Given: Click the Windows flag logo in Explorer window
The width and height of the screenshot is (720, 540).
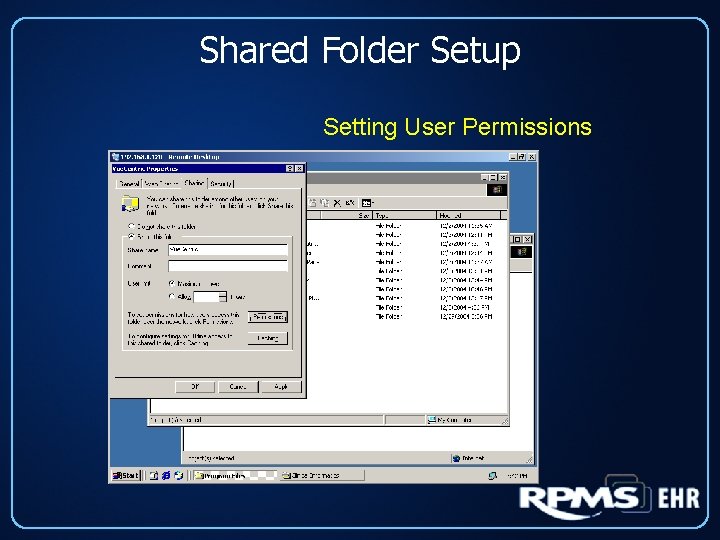Looking at the screenshot, I should point(497,190).
